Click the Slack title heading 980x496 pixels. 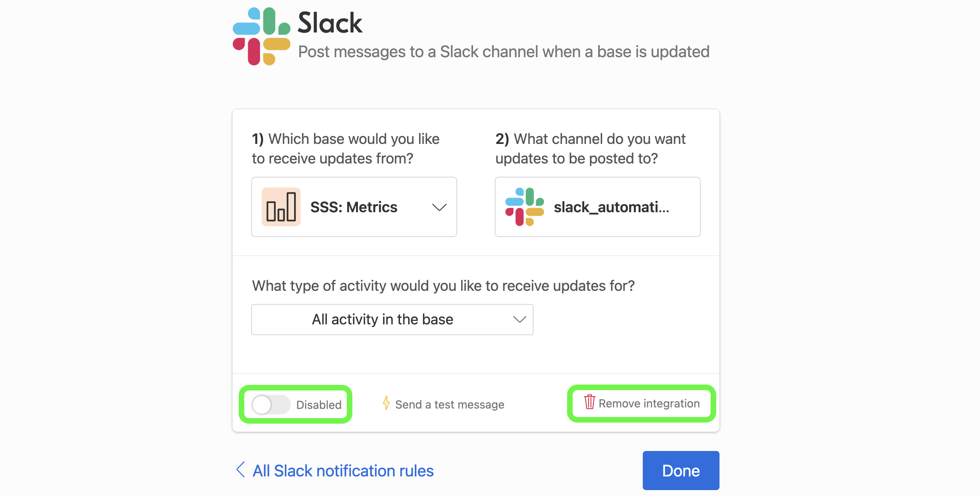coord(330,23)
